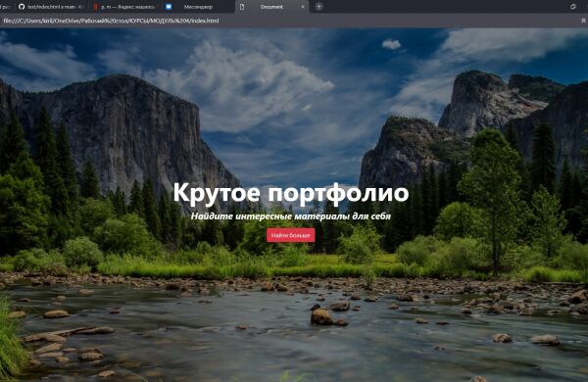Click the red Найти больше button
Viewport: 588px width, 382px height.
[291, 235]
